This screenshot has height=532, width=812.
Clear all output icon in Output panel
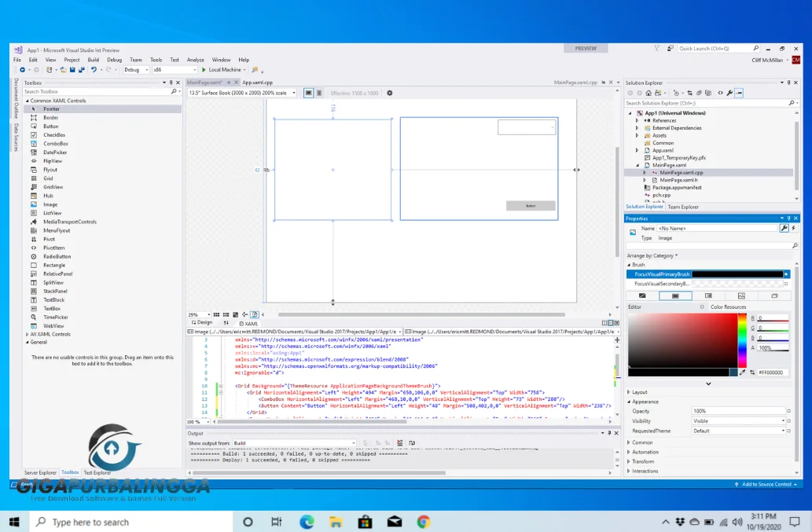point(400,443)
